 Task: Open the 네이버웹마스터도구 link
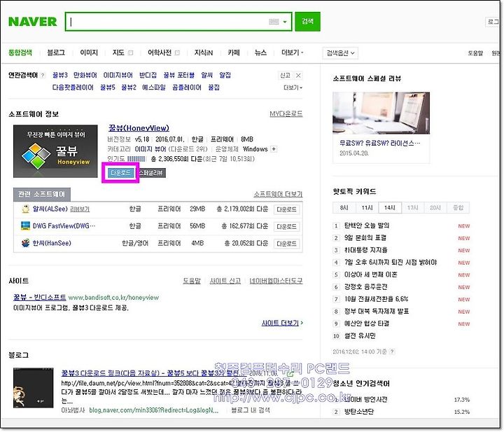276,281
